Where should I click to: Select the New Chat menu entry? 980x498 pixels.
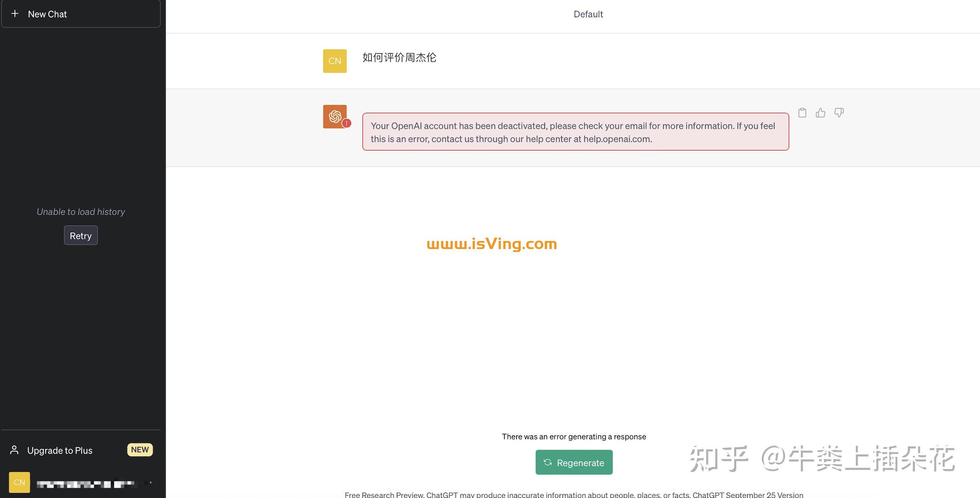tap(47, 14)
